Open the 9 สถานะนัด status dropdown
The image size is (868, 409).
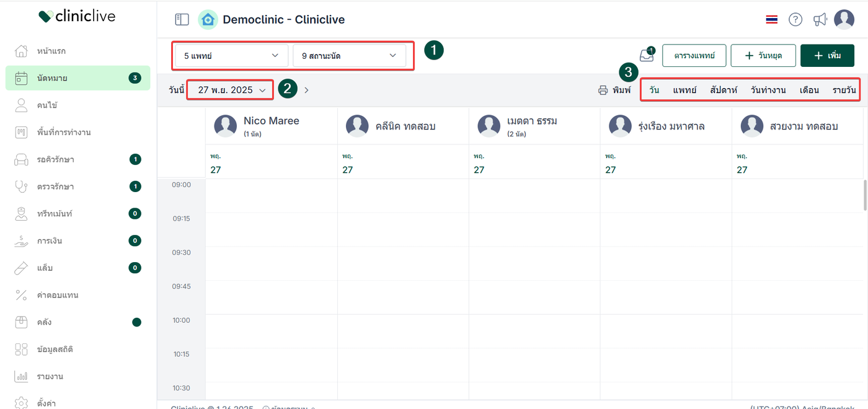point(349,56)
